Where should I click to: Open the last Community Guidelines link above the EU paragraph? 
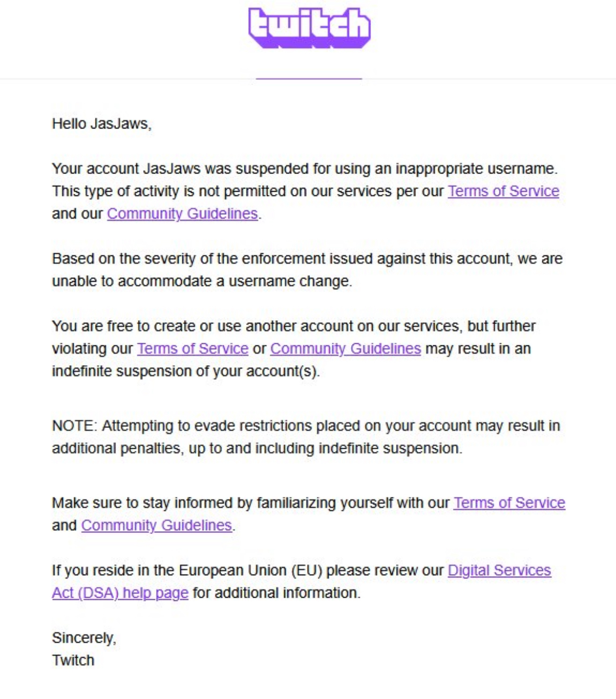[156, 525]
